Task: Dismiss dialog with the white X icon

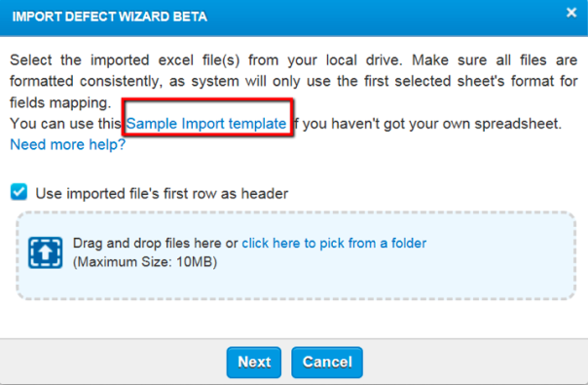Action: pos(571,13)
